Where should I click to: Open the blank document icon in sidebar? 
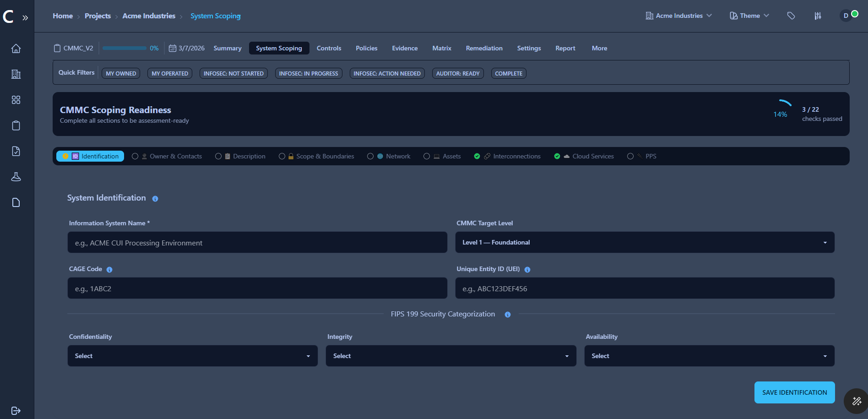[16, 202]
